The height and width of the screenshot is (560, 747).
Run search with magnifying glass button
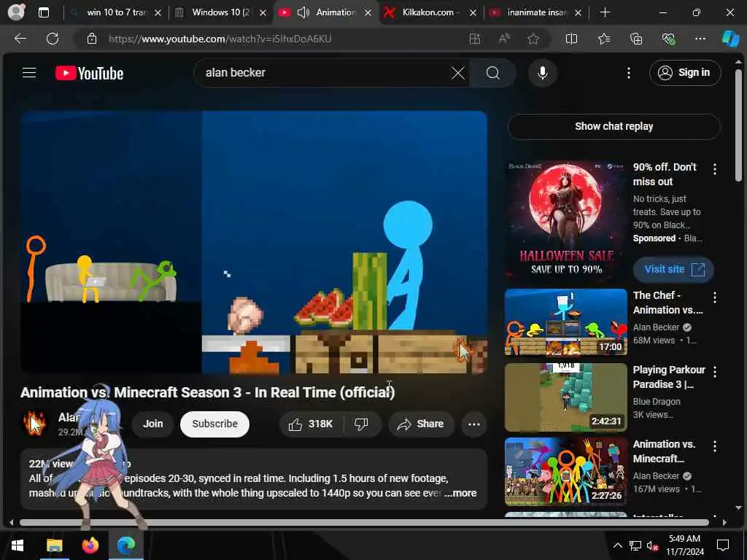[x=493, y=73]
